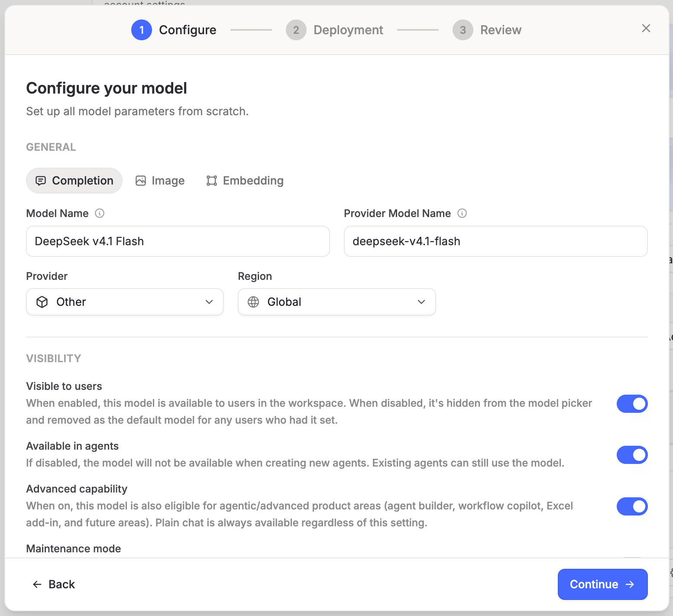Click the step 3 Review circle
Image resolution: width=673 pixels, height=616 pixels.
[463, 30]
